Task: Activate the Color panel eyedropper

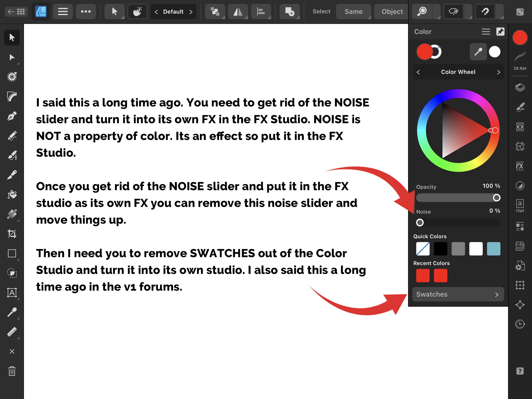Action: click(478, 51)
